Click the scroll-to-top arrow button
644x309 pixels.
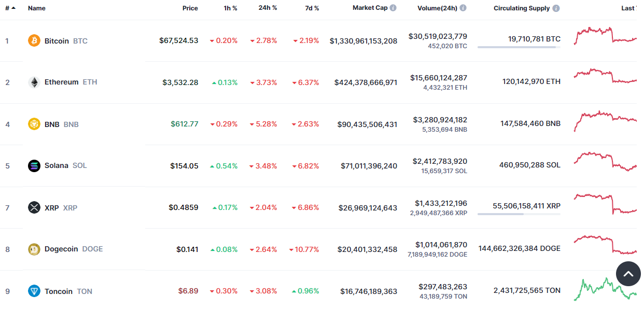(628, 274)
